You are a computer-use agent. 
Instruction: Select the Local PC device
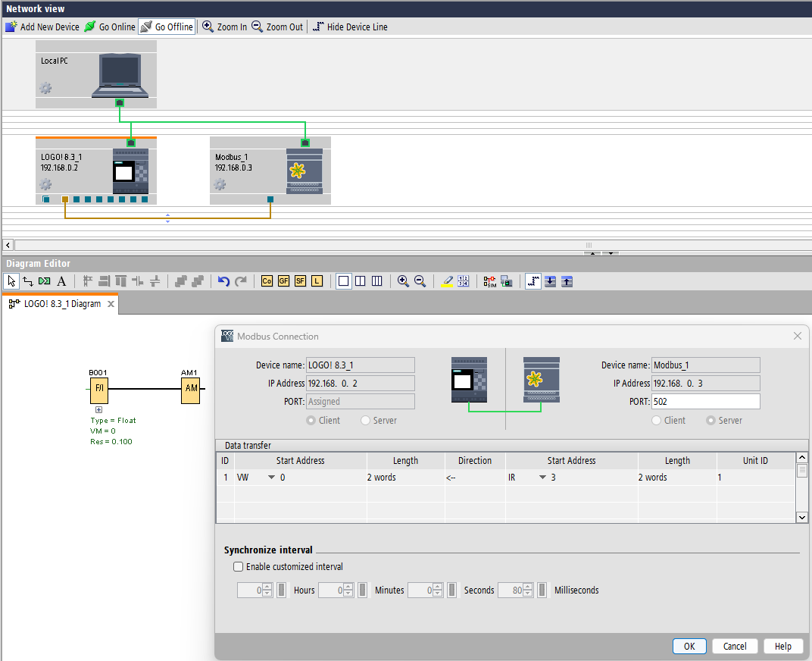click(96, 74)
